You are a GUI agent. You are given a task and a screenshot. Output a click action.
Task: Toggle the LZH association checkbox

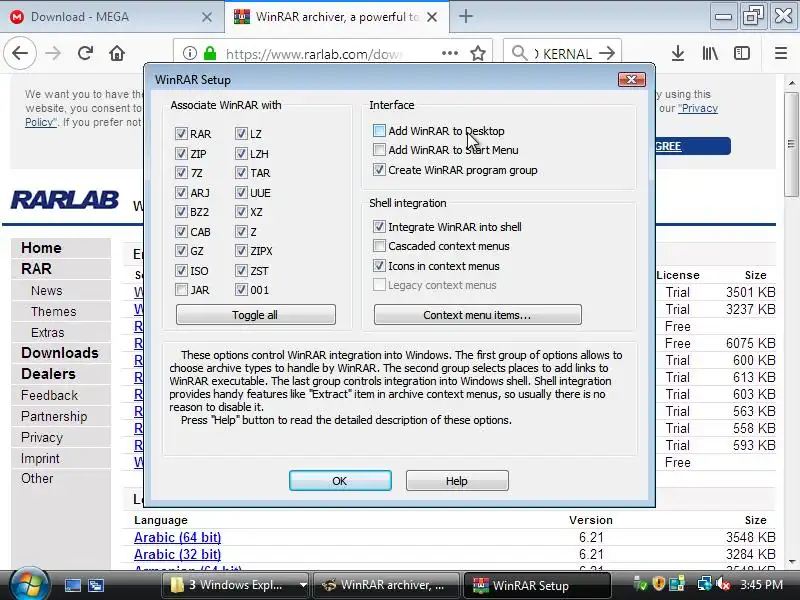click(x=241, y=154)
